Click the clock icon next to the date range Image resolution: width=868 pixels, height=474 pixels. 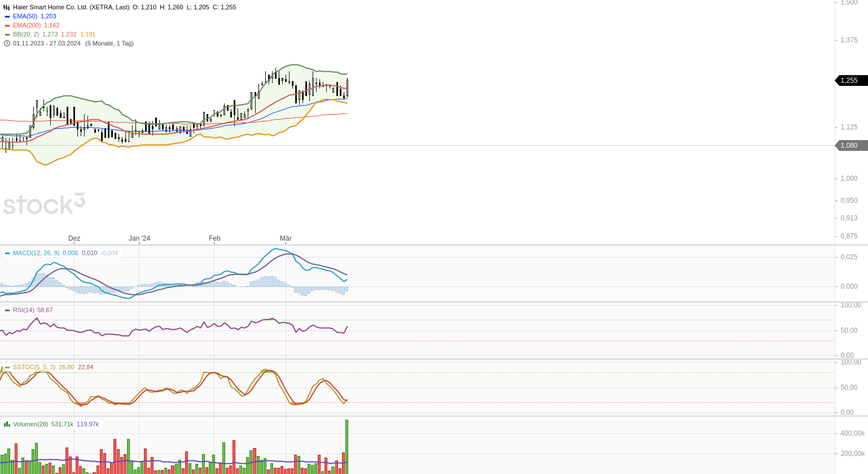7,44
